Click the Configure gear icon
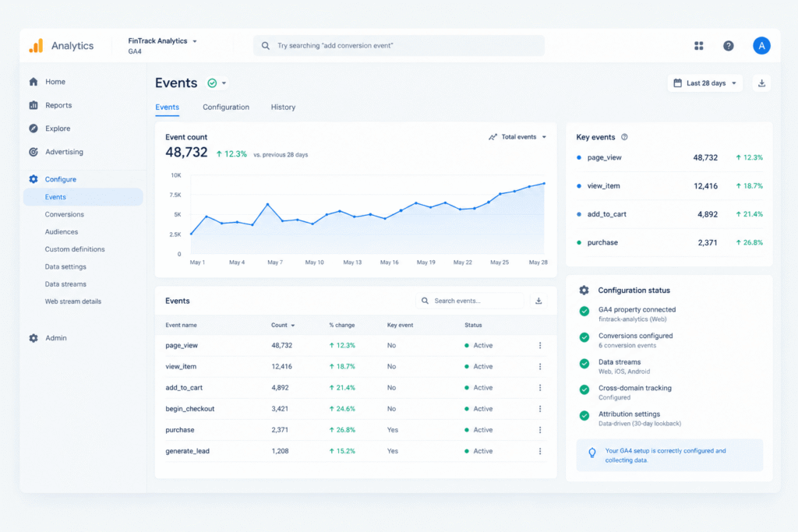This screenshot has width=798, height=532. (34, 179)
